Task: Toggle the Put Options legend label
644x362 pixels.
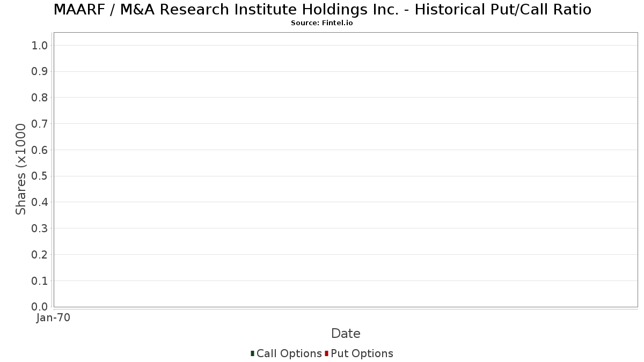Action: (x=362, y=353)
